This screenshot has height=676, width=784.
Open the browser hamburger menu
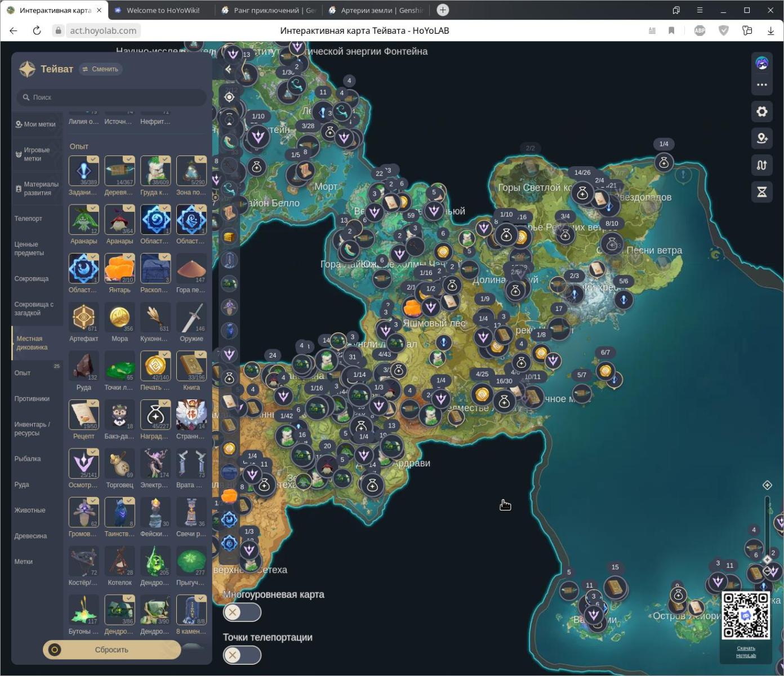pos(700,10)
